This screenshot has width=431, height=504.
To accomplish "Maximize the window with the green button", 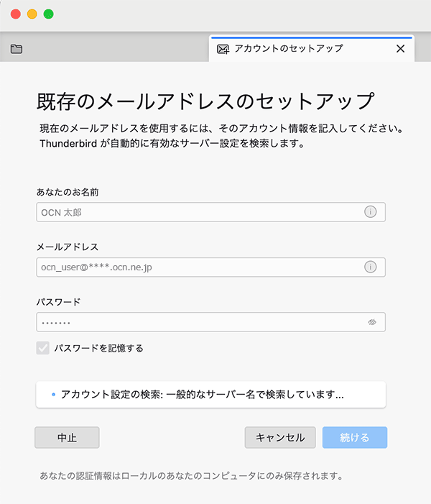I will [x=49, y=14].
